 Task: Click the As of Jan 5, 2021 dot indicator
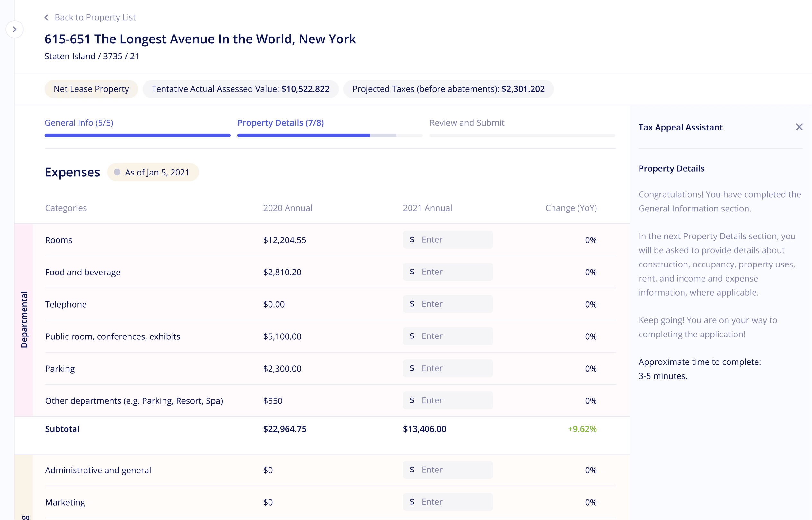(117, 172)
